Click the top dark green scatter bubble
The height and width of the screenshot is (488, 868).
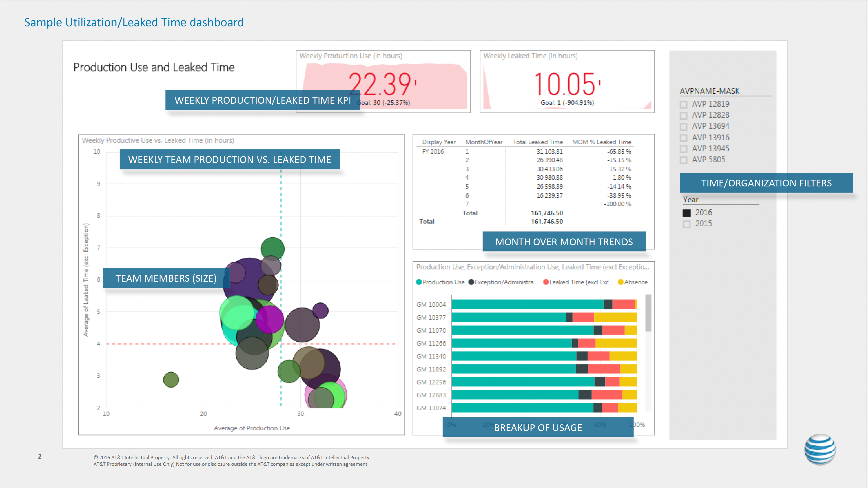coord(272,248)
